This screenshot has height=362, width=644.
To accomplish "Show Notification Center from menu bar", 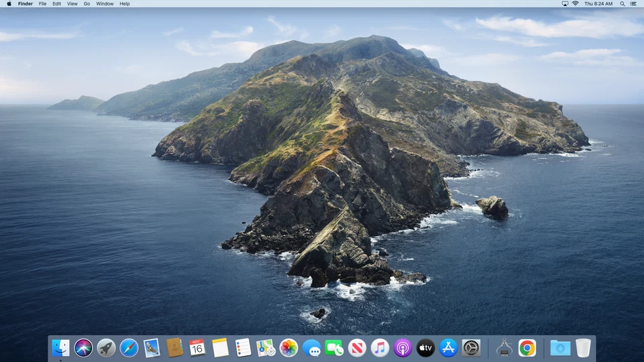I will click(633, 4).
